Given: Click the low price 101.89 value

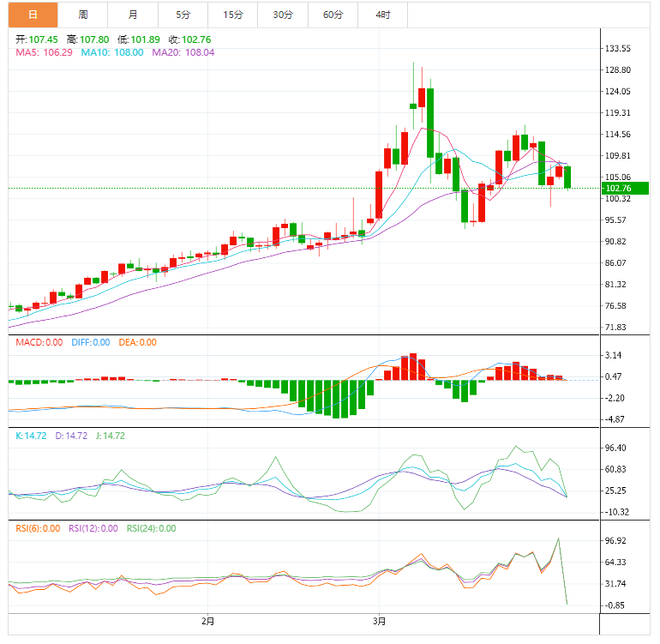Looking at the screenshot, I should click(145, 39).
